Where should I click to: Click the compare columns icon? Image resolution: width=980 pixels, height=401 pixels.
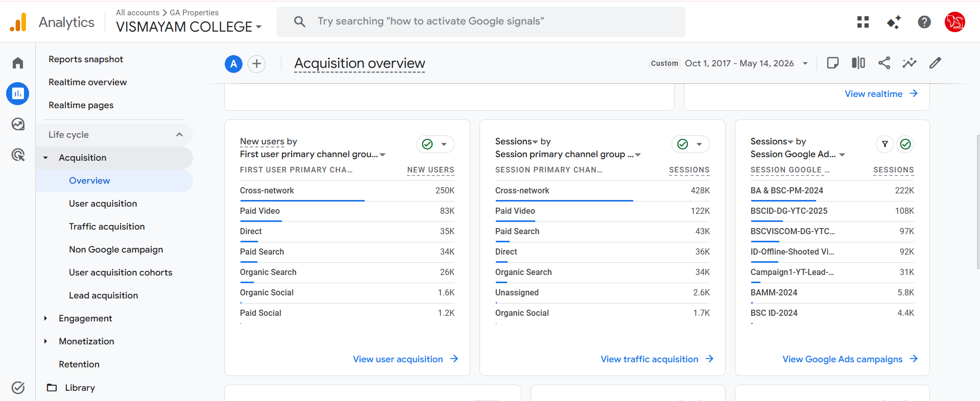click(858, 63)
